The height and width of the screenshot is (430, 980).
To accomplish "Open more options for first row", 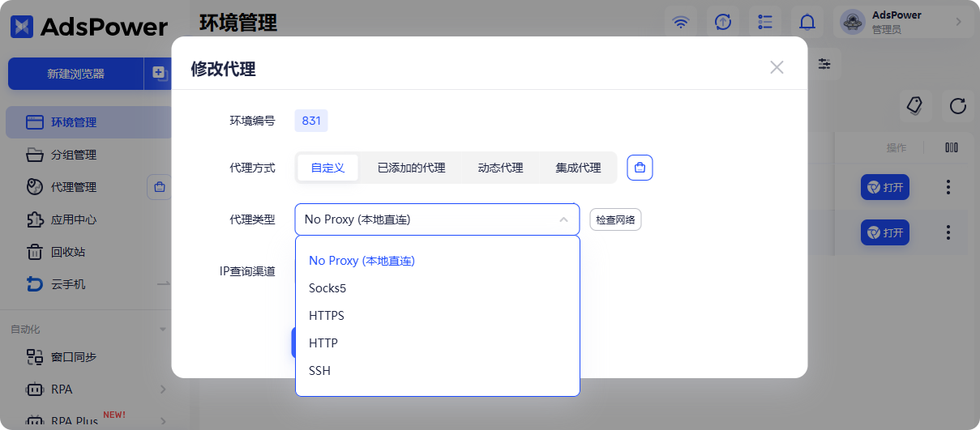I will (948, 188).
